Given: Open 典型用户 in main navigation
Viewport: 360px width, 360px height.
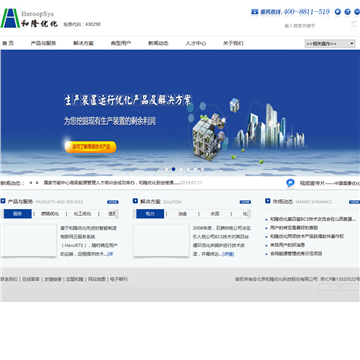Looking at the screenshot, I should (121, 43).
